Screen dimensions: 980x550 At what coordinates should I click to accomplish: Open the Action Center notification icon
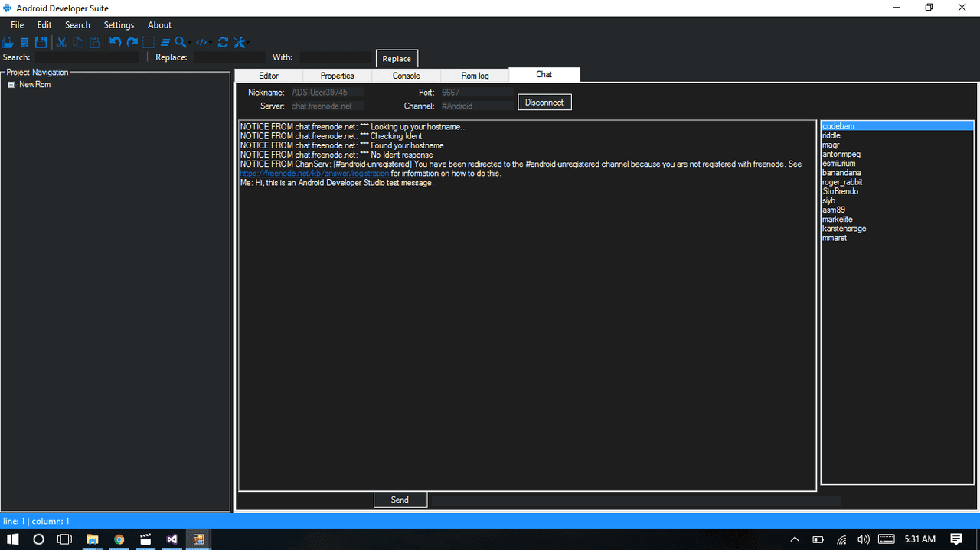(x=956, y=539)
